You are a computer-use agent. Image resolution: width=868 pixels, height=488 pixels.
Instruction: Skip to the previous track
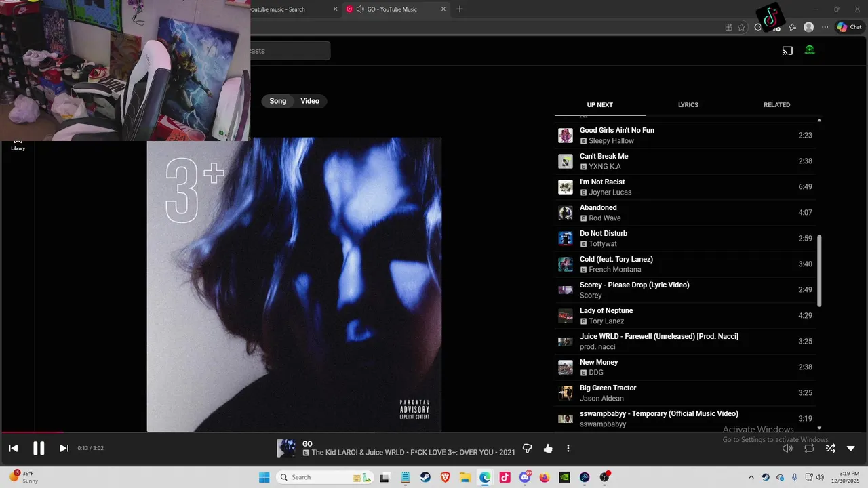pos(14,448)
